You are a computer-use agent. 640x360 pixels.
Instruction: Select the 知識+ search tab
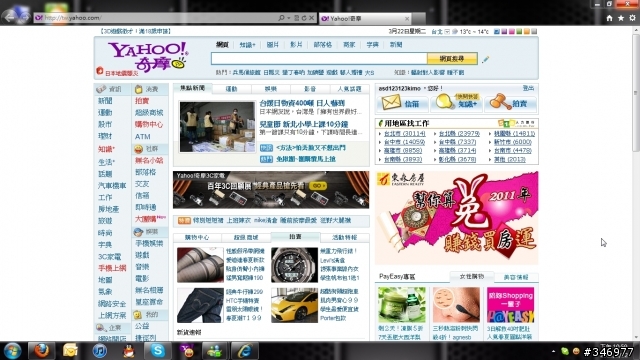tap(247, 45)
